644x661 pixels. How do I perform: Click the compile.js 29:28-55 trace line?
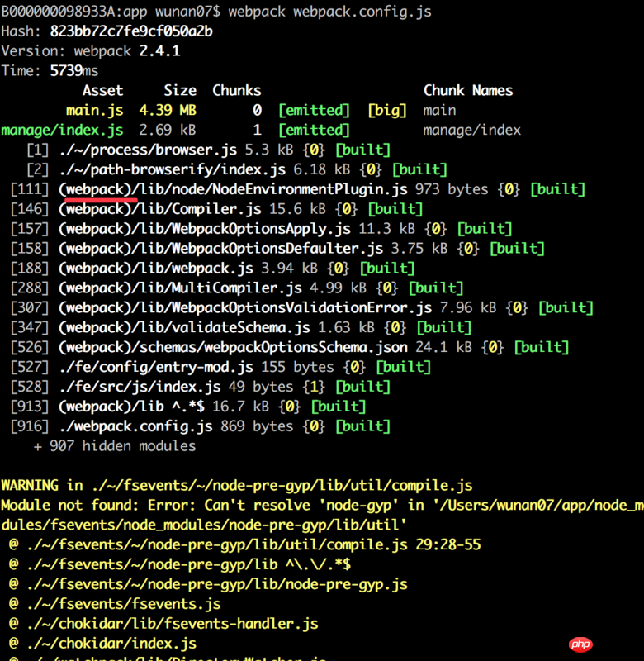(x=244, y=545)
